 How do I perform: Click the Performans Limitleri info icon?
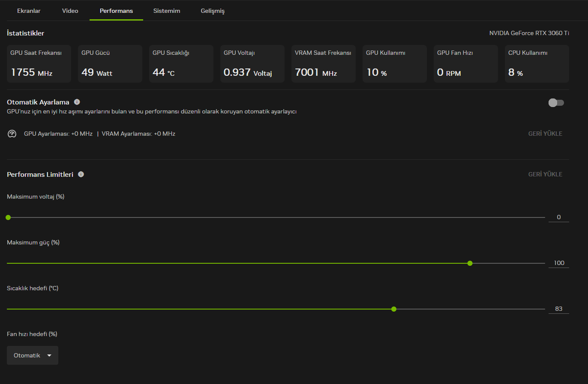click(81, 174)
